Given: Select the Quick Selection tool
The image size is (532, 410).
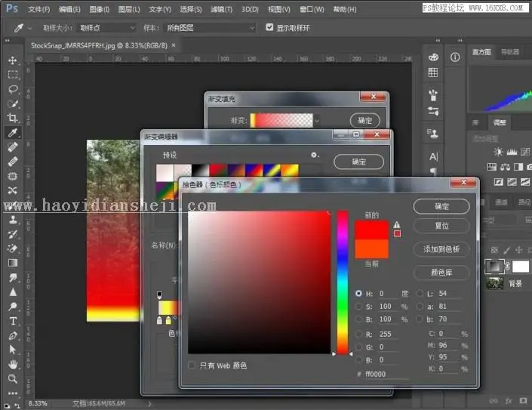Looking at the screenshot, I should (x=13, y=103).
